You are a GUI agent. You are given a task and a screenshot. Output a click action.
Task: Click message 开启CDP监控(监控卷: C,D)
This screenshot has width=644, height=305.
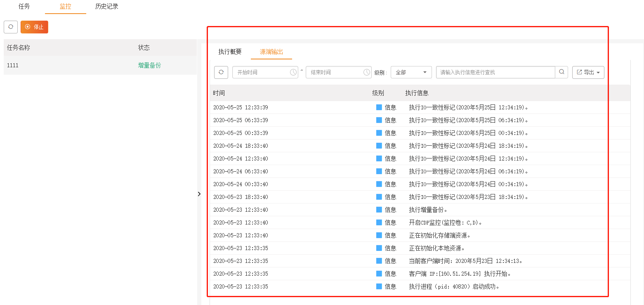(x=445, y=222)
